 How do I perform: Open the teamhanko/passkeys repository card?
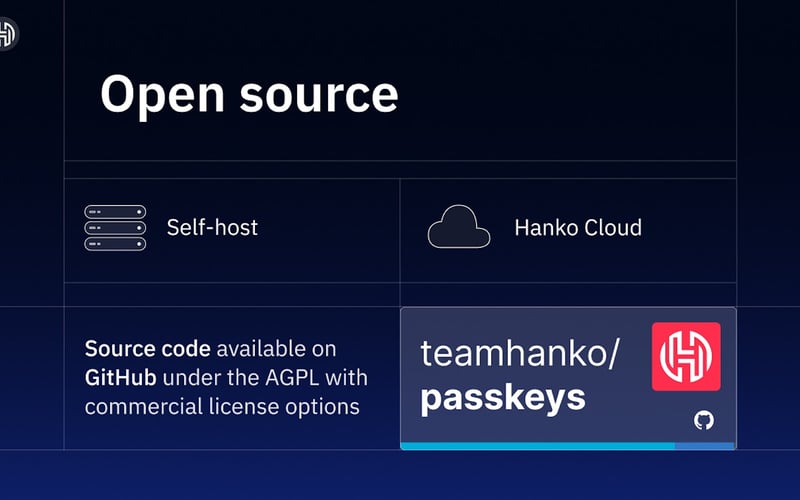tap(568, 379)
